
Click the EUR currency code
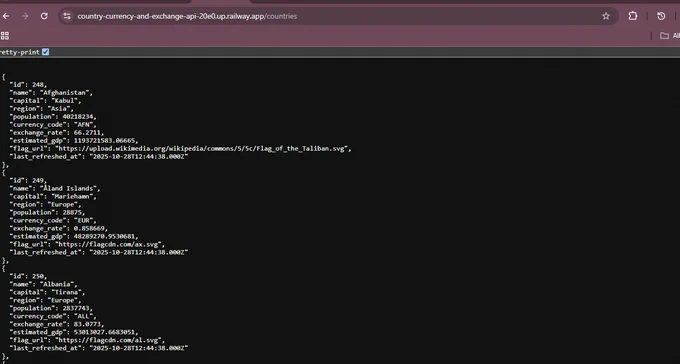click(83, 220)
